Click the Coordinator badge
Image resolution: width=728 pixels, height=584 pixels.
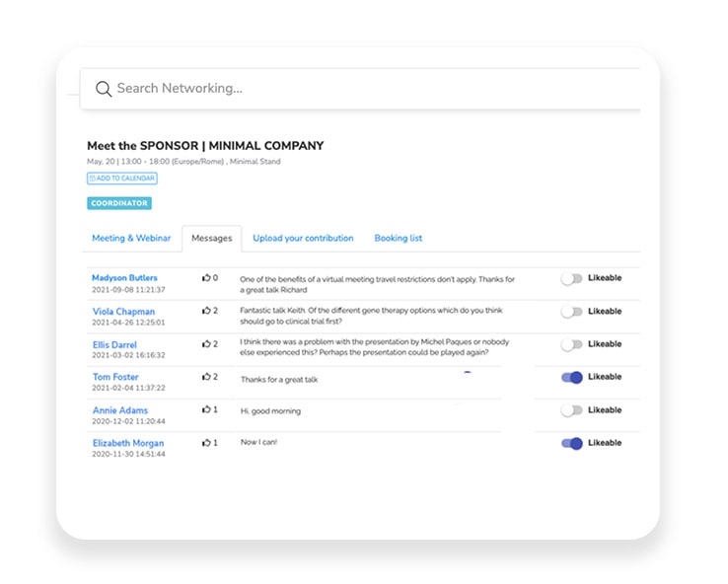[119, 203]
